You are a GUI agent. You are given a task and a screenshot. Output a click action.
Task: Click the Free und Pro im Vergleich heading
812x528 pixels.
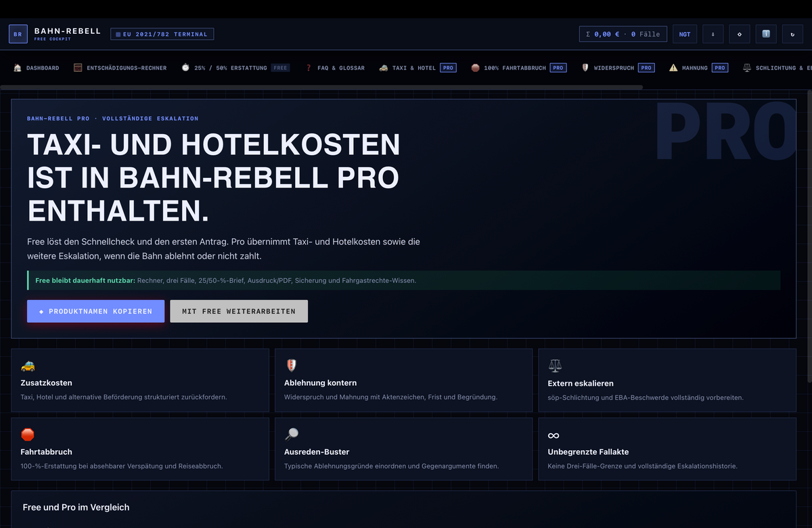[x=76, y=507]
